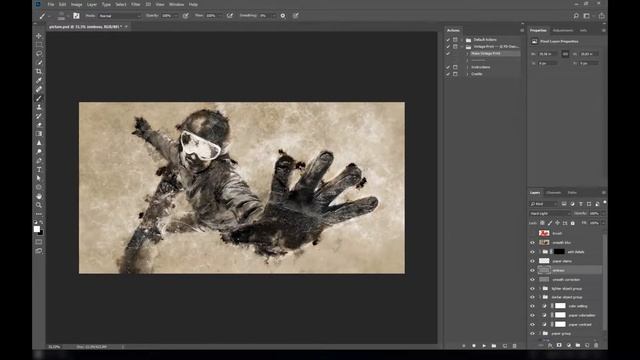Toggle checkmark for Credits action

[x=448, y=74]
